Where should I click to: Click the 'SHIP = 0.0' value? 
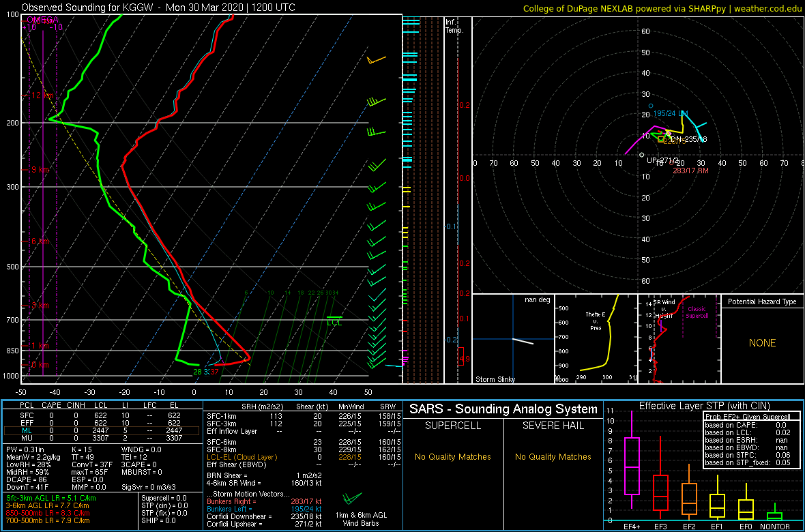[159, 520]
